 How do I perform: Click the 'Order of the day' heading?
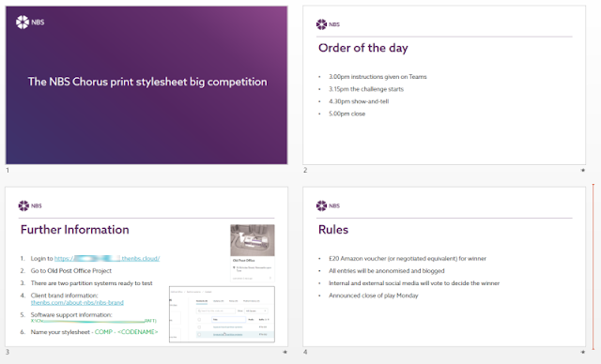pyautogui.click(x=363, y=48)
